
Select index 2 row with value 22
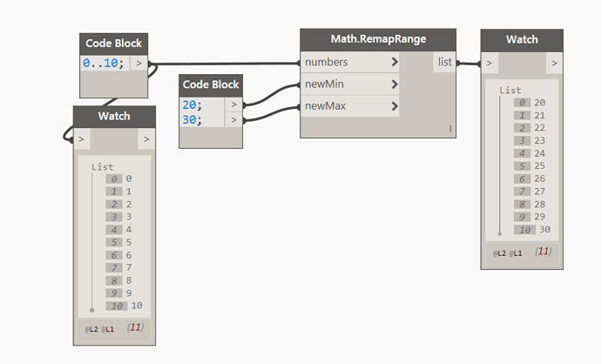[530, 128]
